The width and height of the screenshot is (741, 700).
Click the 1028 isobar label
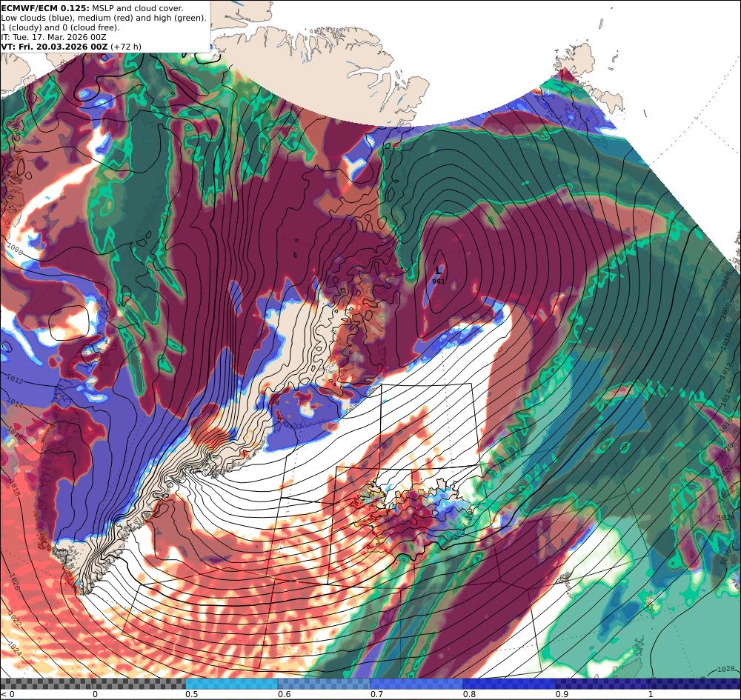point(726,669)
